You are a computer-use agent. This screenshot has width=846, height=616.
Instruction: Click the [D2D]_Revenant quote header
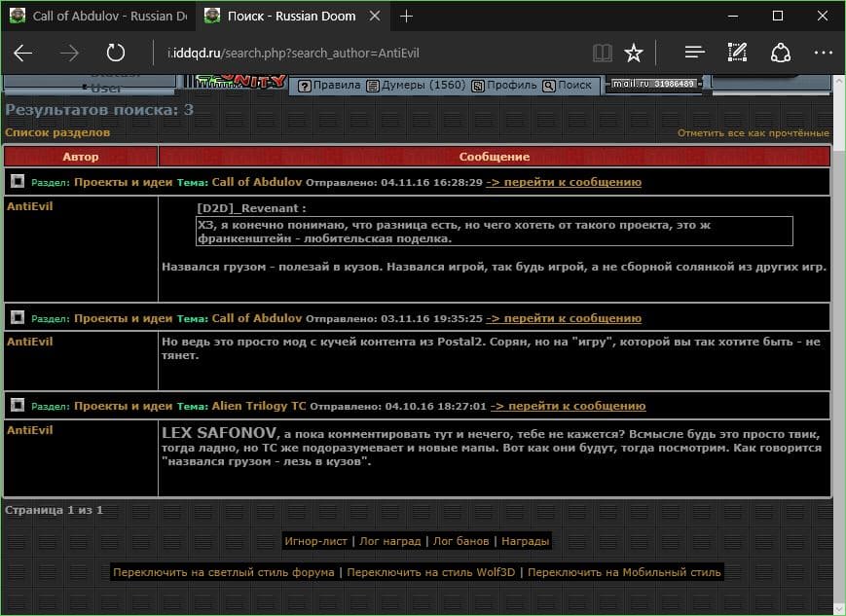pyautogui.click(x=251, y=208)
